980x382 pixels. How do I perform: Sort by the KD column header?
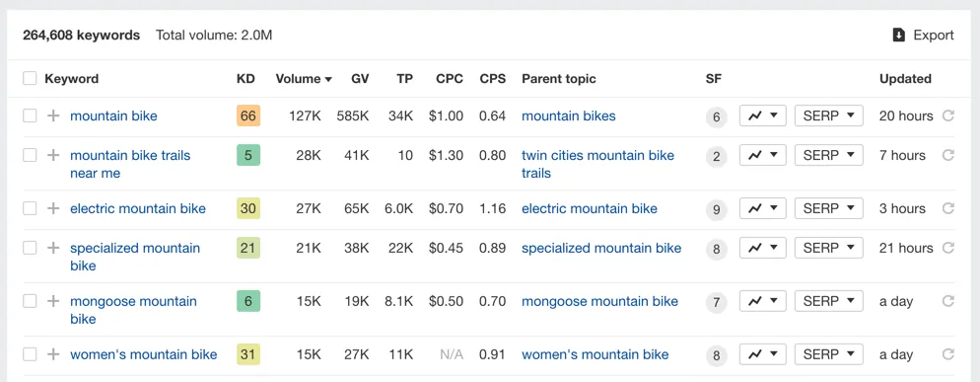[x=245, y=79]
